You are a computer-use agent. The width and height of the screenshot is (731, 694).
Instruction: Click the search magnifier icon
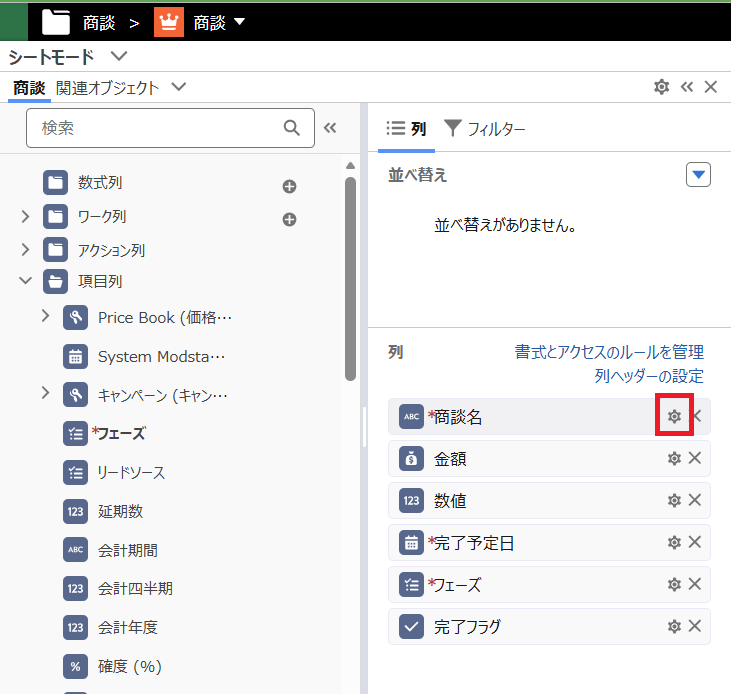[292, 128]
